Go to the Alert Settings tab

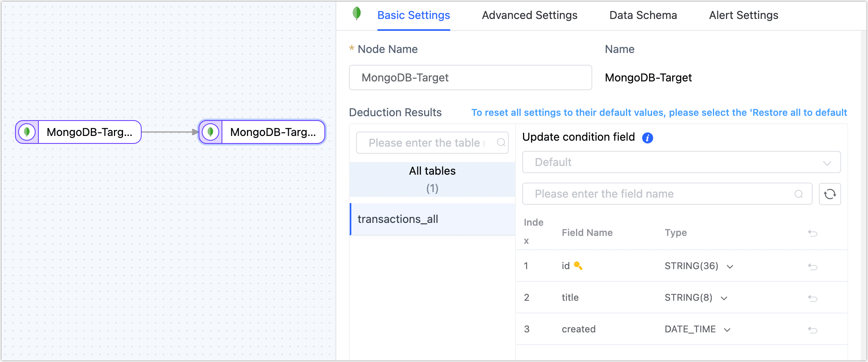743,15
